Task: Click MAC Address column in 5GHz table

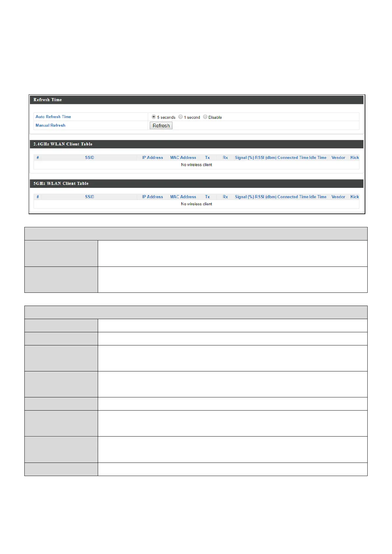Action: (183, 197)
